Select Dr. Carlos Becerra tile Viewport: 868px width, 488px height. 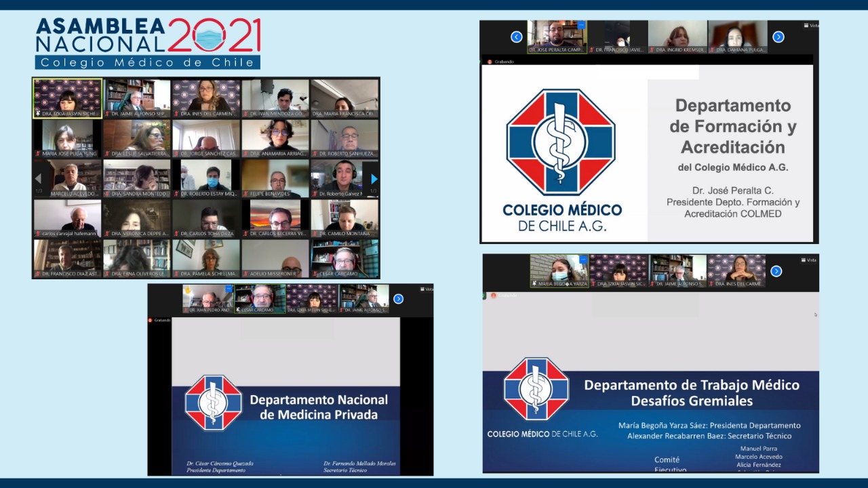(x=275, y=218)
